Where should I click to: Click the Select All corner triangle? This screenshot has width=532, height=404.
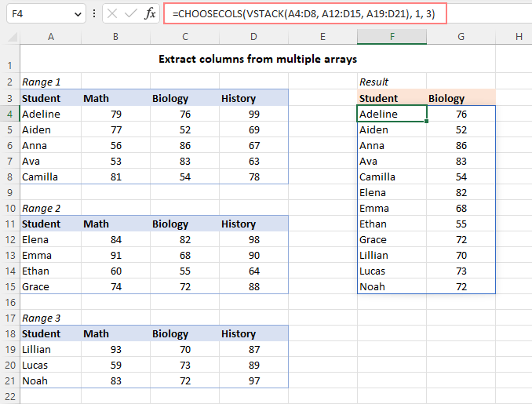pos(13,37)
